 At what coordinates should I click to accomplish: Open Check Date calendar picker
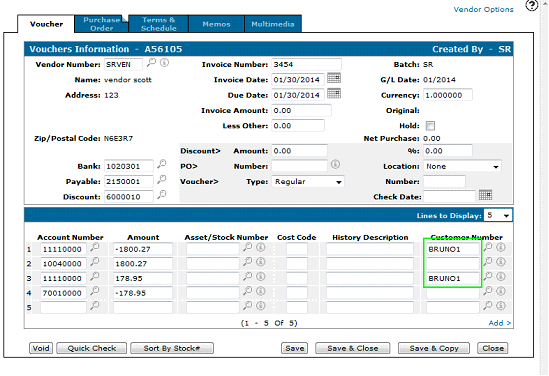point(485,195)
